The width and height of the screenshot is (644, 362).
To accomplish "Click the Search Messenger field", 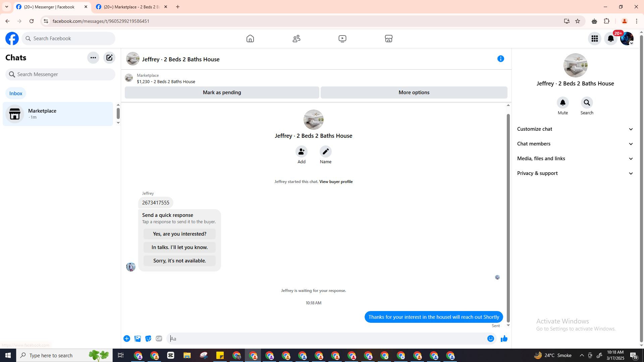I will point(60,74).
